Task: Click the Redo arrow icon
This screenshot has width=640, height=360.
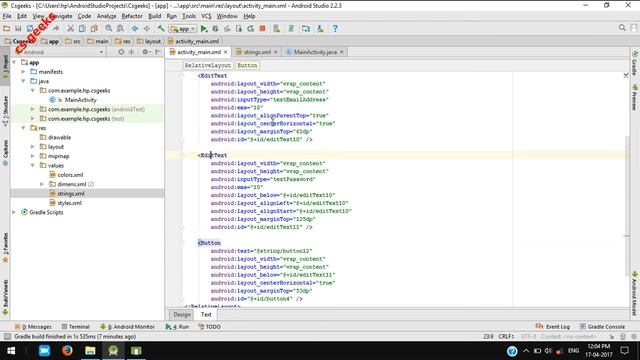Action: click(x=56, y=29)
